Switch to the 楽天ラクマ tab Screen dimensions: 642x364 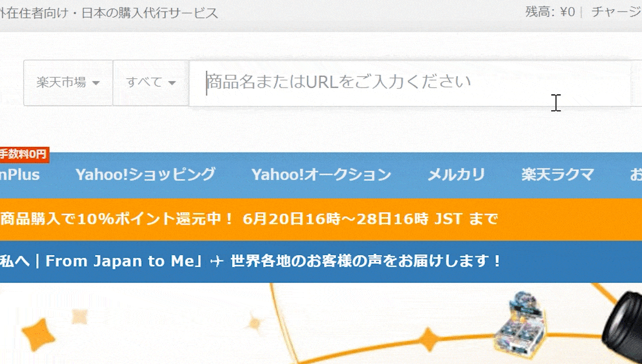558,175
